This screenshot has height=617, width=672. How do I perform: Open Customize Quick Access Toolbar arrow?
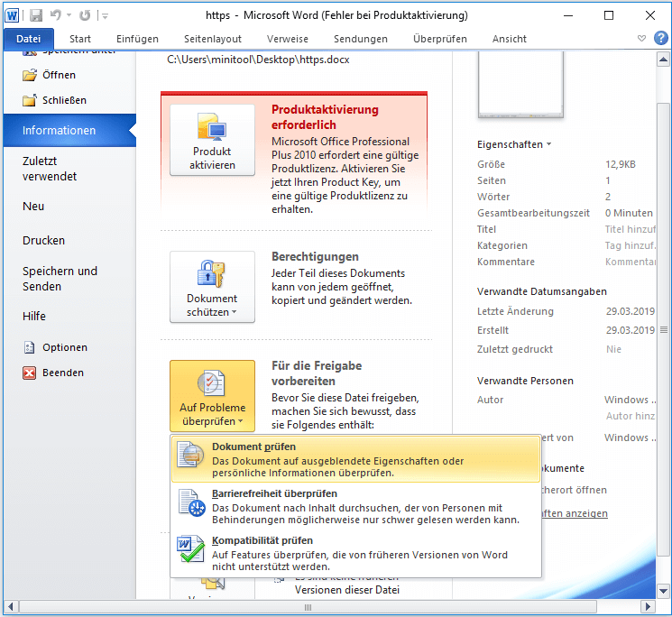pos(105,17)
